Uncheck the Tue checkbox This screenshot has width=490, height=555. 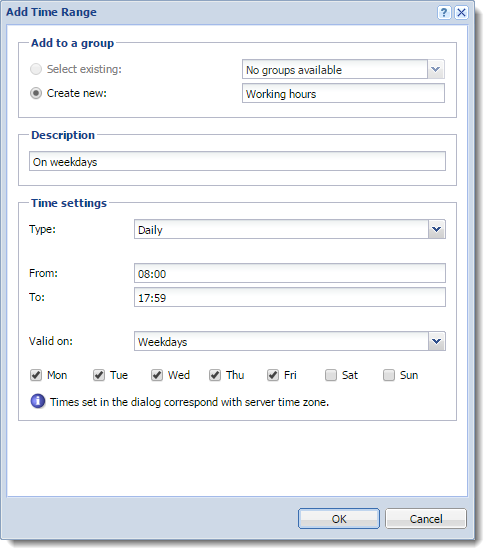pyautogui.click(x=99, y=375)
